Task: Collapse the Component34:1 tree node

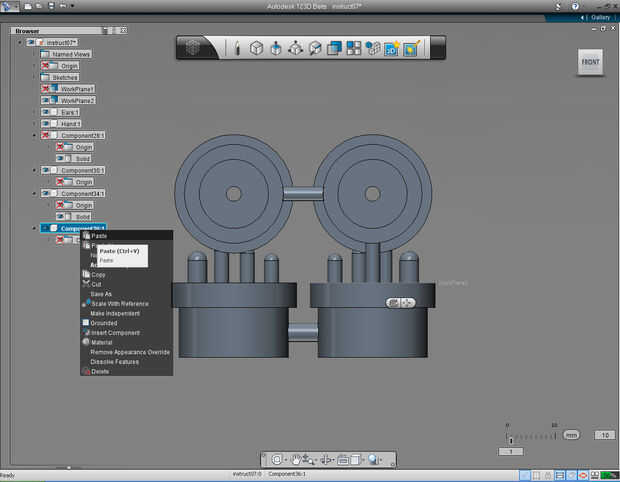Action: tap(35, 193)
